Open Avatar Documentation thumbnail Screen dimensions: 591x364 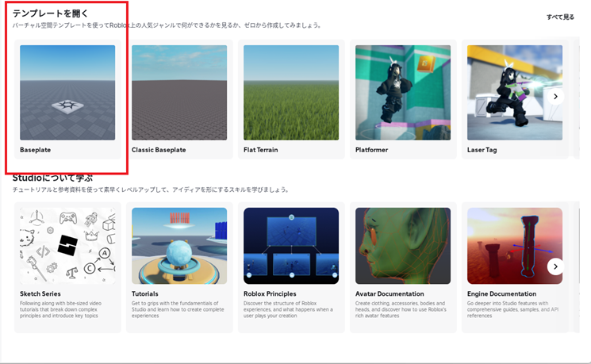403,247
